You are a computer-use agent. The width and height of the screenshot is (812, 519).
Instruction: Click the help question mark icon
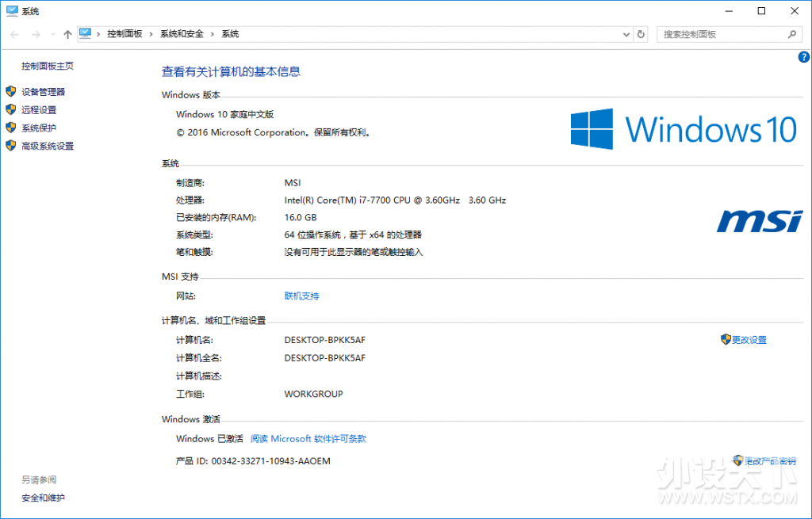[x=803, y=57]
